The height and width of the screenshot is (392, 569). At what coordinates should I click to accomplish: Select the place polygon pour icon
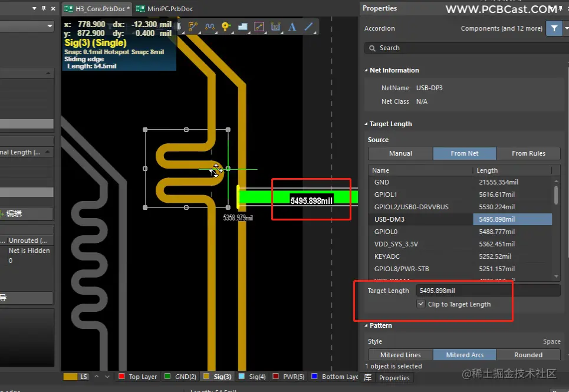coord(242,27)
